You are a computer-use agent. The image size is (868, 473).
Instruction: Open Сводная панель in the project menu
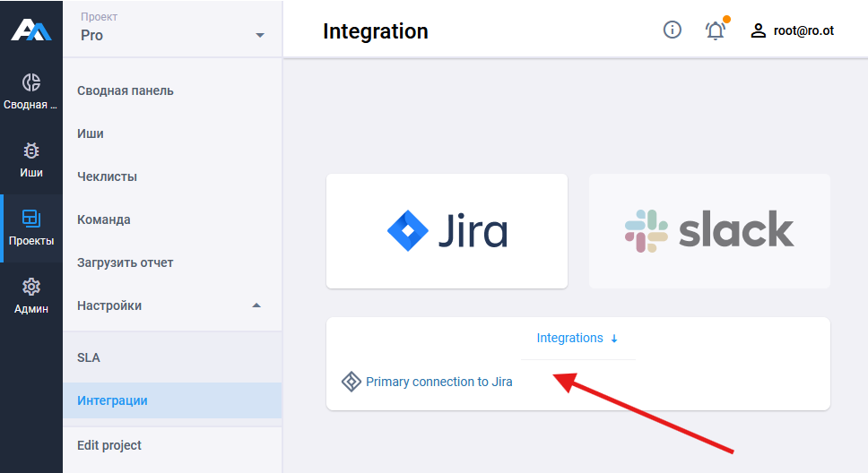coord(126,90)
